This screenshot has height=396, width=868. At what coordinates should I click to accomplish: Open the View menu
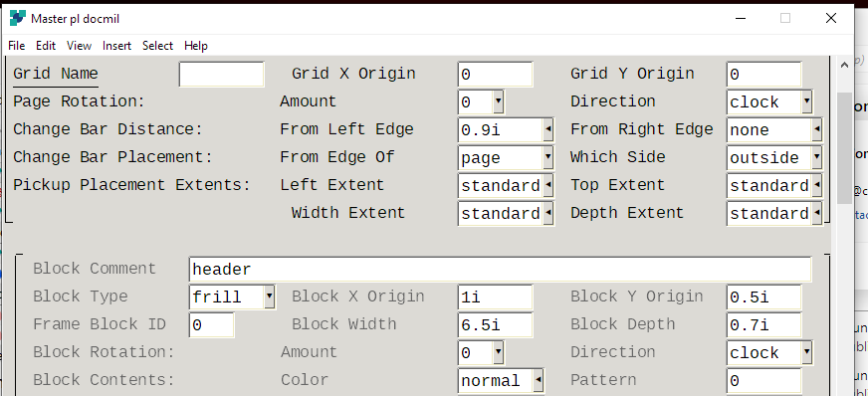(80, 46)
